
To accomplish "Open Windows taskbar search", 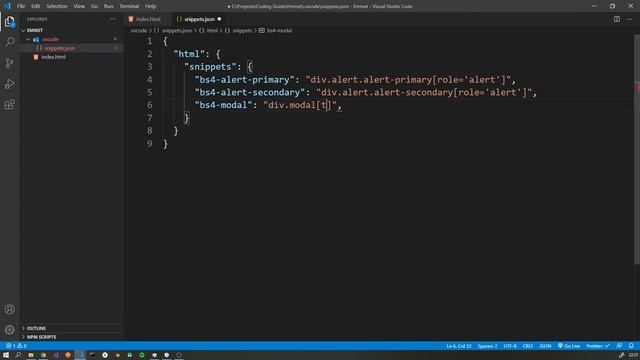I will 18,355.
